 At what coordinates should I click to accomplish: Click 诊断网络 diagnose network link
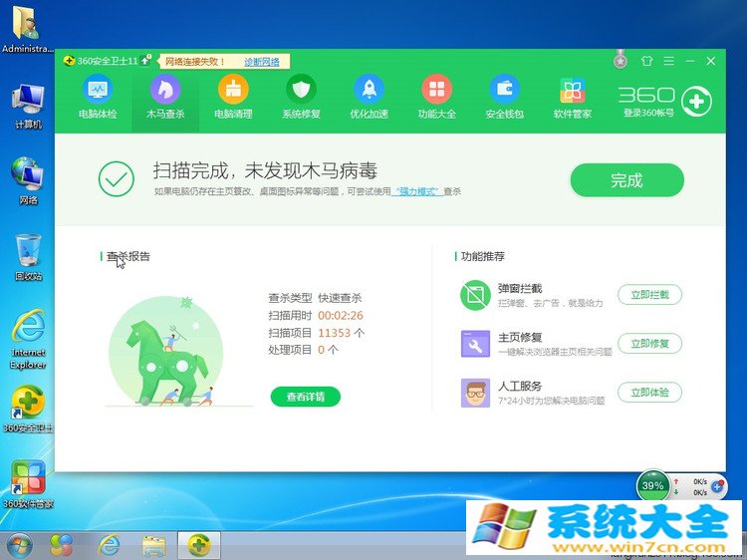[262, 62]
